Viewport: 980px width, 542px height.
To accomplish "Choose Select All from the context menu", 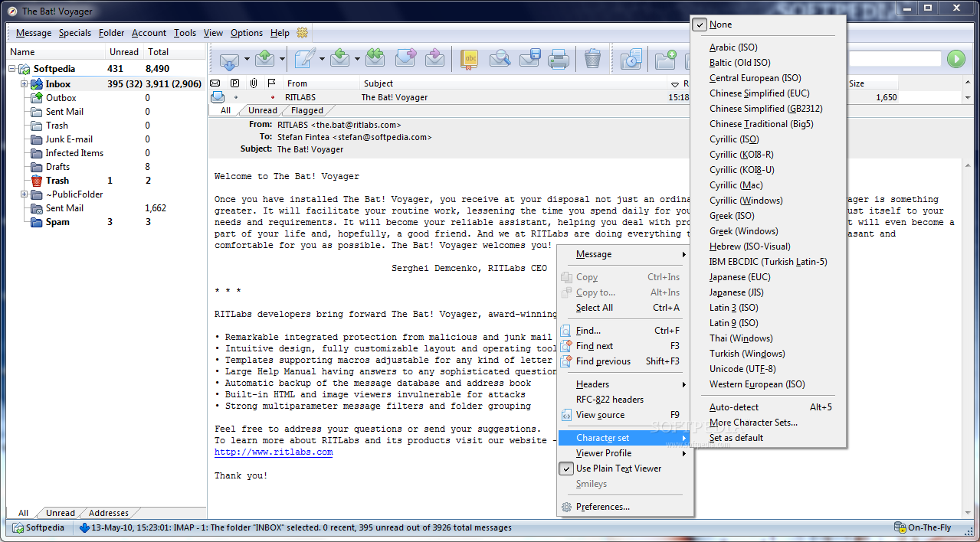I will (624, 308).
